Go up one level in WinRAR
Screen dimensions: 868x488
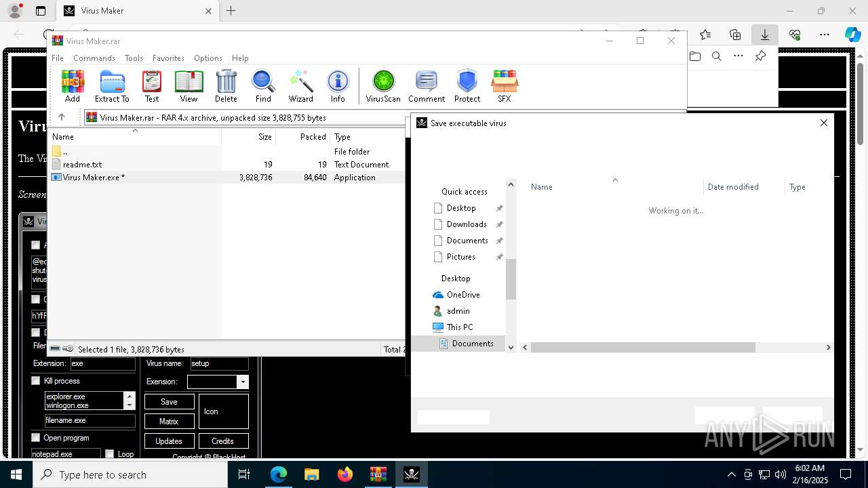pos(62,117)
